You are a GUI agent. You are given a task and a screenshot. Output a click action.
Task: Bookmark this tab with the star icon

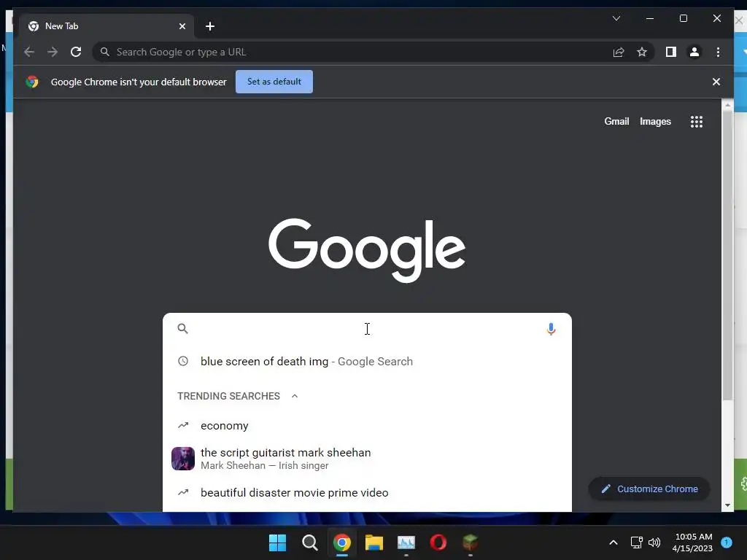(x=642, y=52)
